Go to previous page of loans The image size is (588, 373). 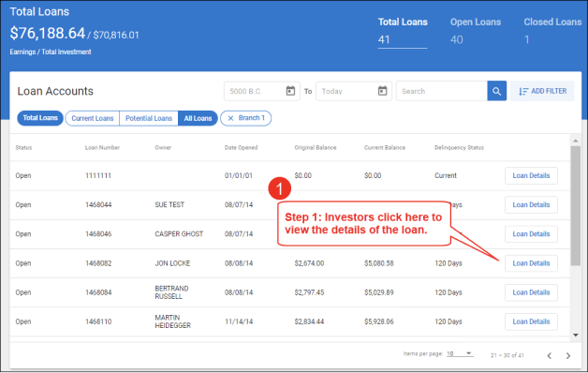coord(549,355)
